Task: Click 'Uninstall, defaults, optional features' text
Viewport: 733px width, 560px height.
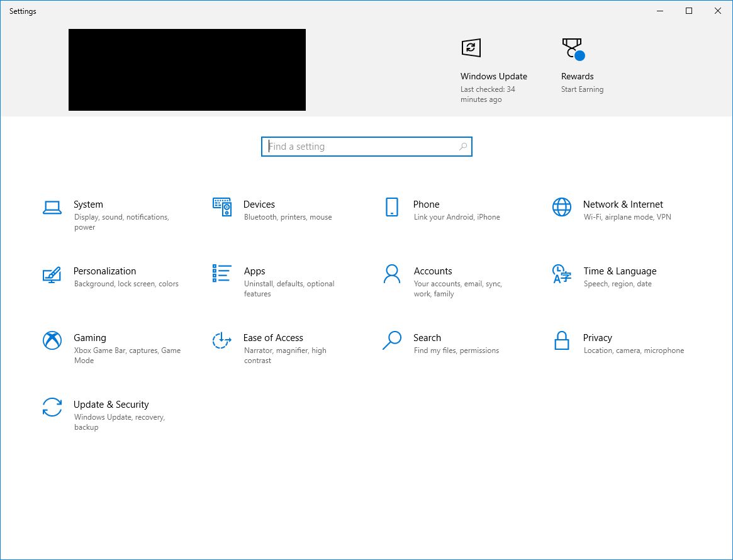Action: coord(289,288)
